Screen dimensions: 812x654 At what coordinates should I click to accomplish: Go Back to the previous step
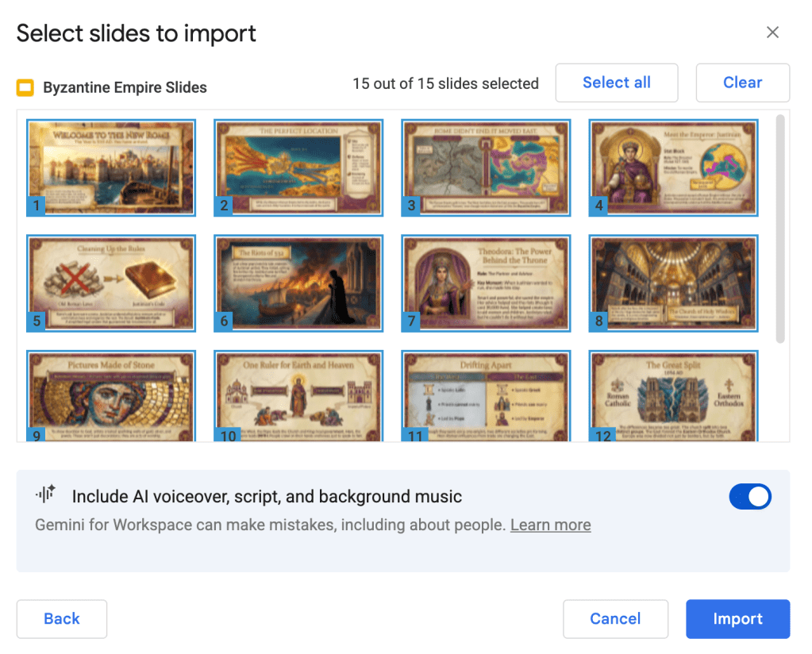(62, 619)
